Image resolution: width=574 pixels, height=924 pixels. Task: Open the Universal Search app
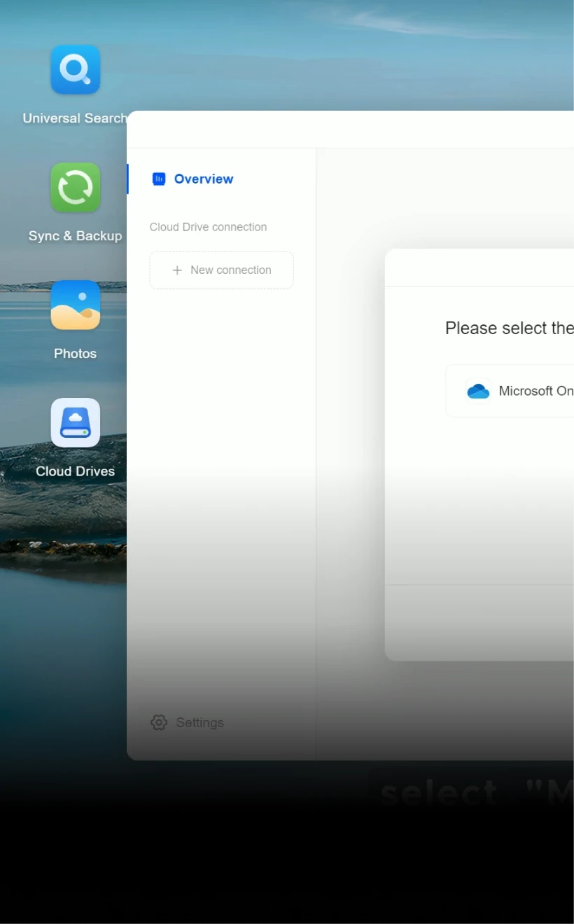75,69
